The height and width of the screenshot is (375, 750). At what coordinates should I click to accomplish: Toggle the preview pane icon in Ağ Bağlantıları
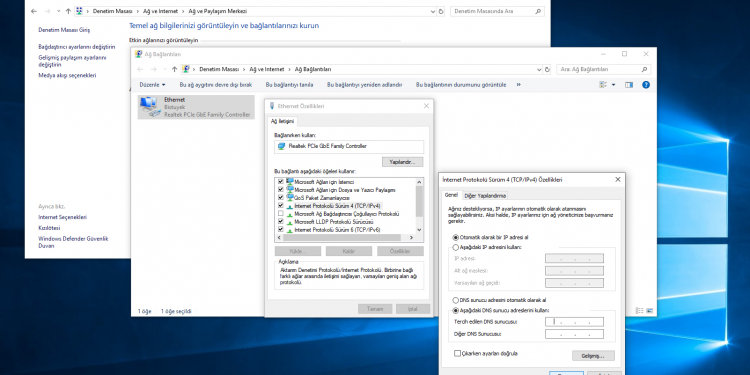click(x=629, y=85)
